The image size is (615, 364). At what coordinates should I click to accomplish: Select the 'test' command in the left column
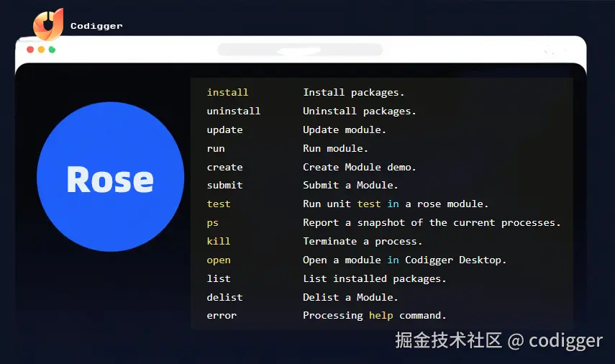[x=219, y=204]
